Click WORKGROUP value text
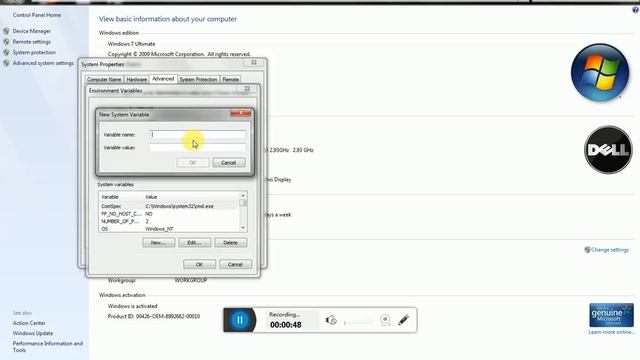Viewport: 640px width, 360px height. pos(191,280)
